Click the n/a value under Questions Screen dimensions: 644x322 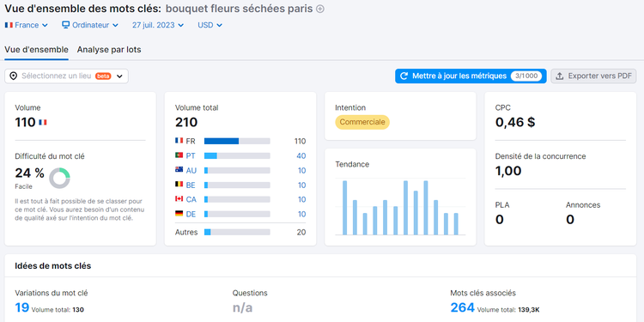tap(243, 307)
